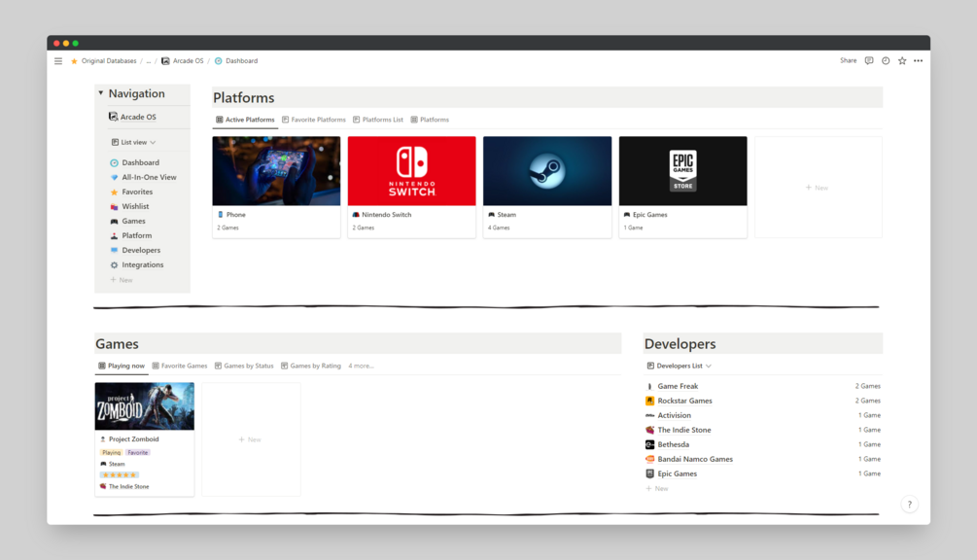Click the Original Databases star icon
The image size is (977, 560).
(74, 61)
